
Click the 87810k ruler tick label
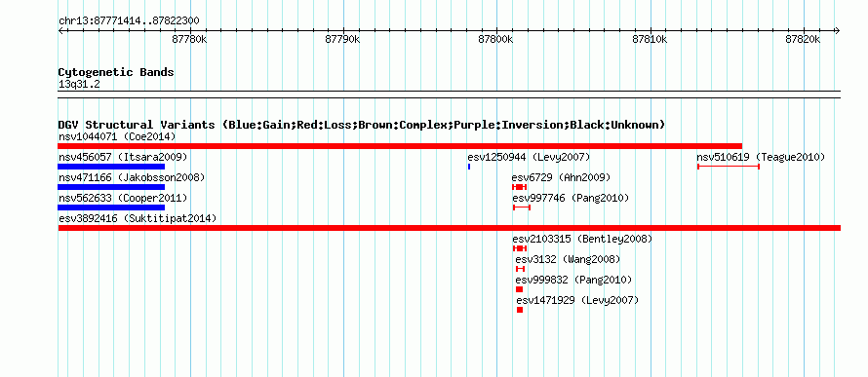(x=650, y=39)
